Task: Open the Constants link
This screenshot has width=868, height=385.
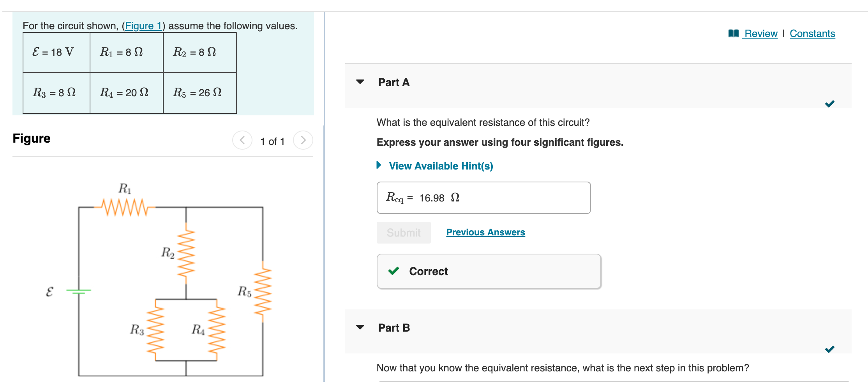Action: [x=812, y=34]
